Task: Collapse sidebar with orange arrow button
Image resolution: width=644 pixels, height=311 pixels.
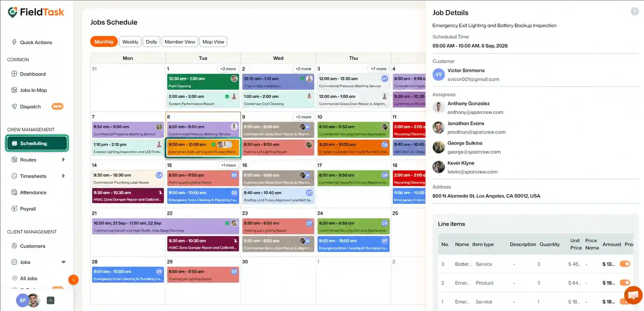Action: pyautogui.click(x=73, y=280)
